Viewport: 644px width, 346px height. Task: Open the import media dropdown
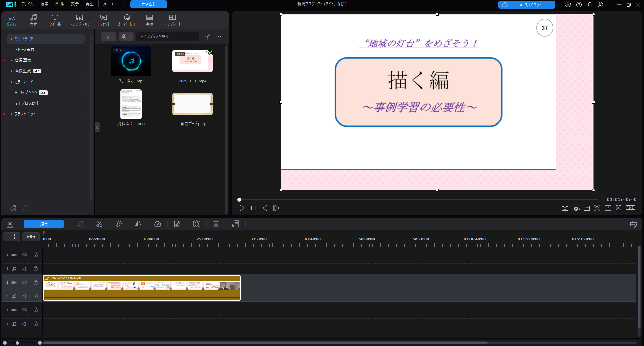point(109,37)
